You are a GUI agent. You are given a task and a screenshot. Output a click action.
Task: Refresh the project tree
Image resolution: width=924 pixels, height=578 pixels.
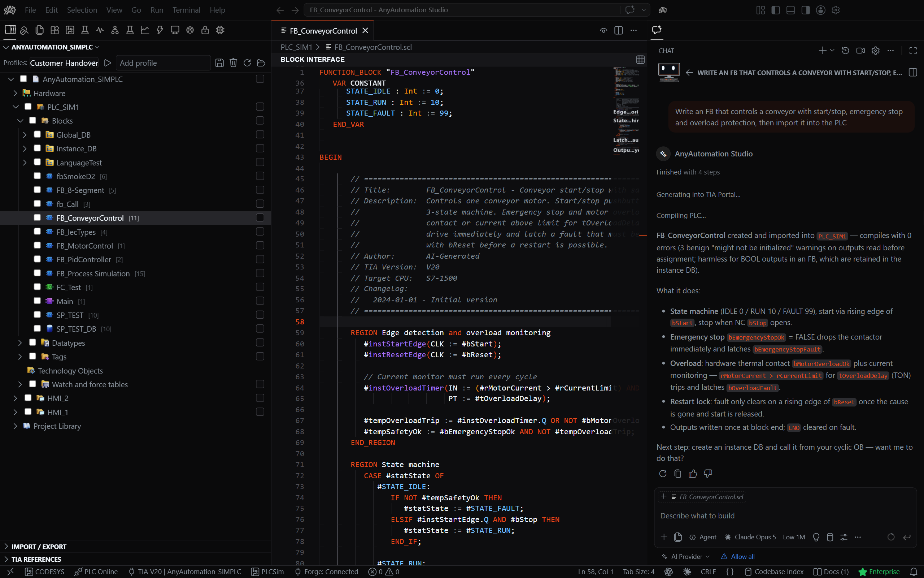(x=247, y=63)
